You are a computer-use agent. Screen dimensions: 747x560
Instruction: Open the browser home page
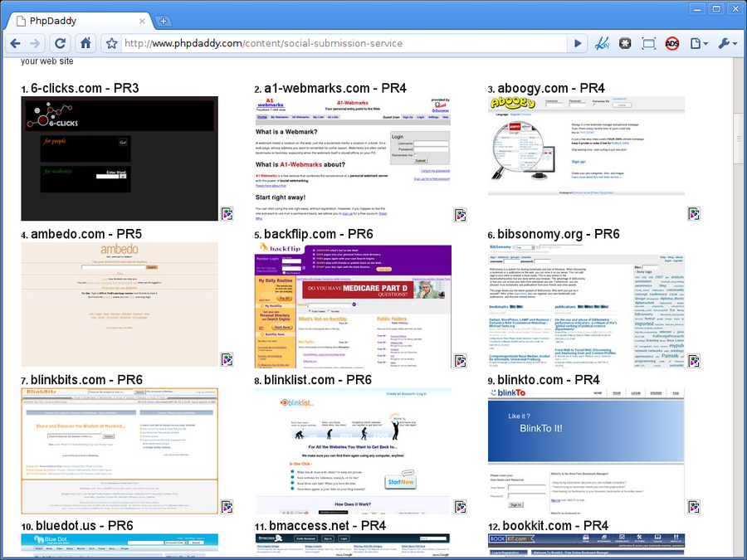(85, 43)
